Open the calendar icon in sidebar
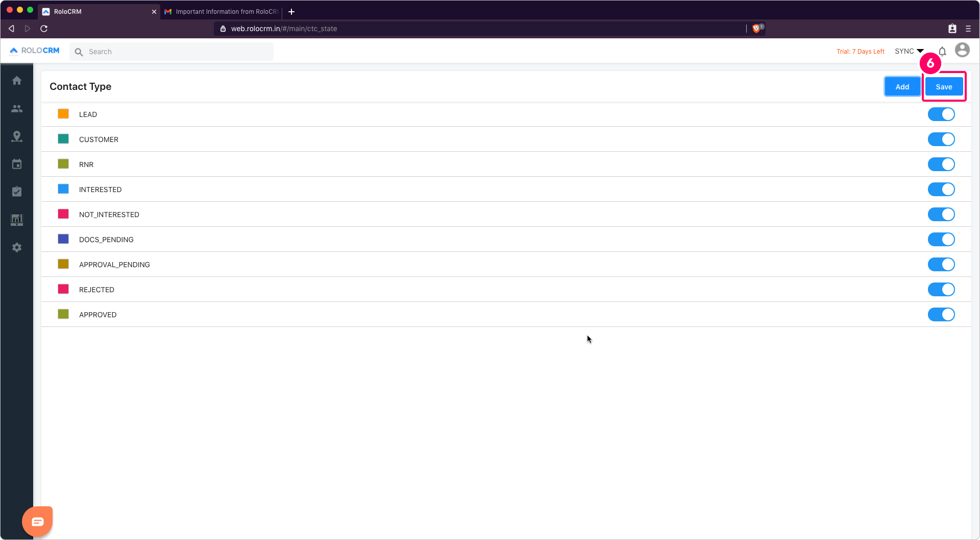This screenshot has width=980, height=540. (x=17, y=164)
